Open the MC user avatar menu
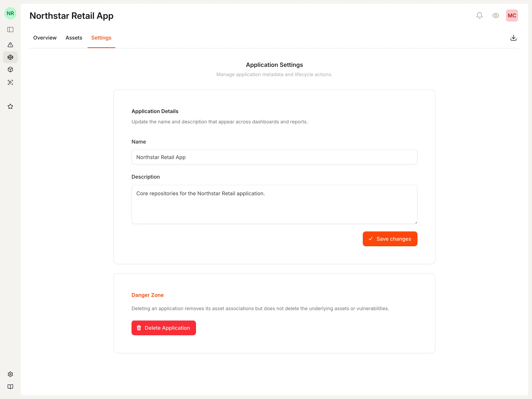 click(512, 16)
